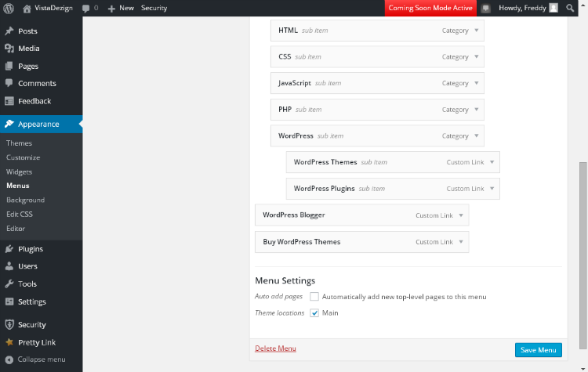The image size is (588, 372).
Task: Open the Edit CSS submenu item
Action: (x=20, y=215)
